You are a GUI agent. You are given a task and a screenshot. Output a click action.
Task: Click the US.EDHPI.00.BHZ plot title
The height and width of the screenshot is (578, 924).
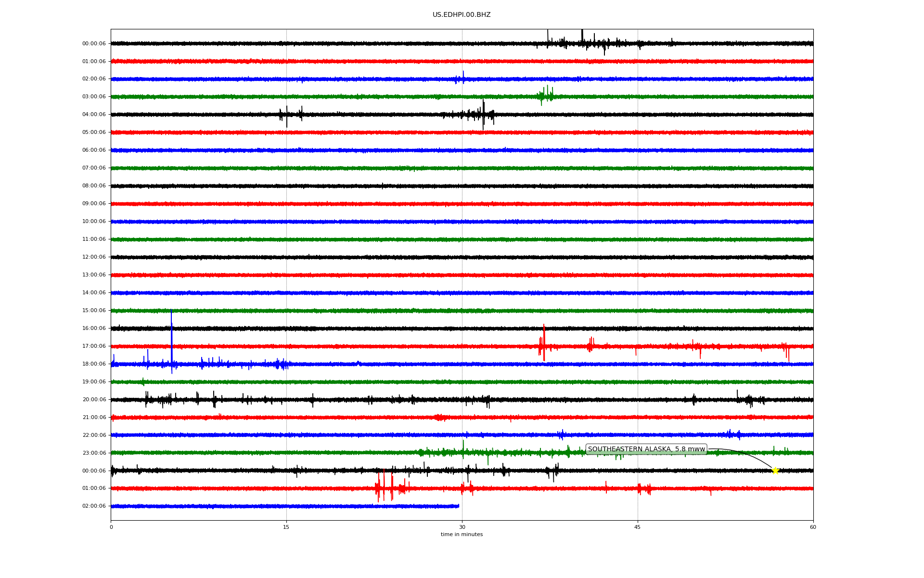(x=461, y=15)
